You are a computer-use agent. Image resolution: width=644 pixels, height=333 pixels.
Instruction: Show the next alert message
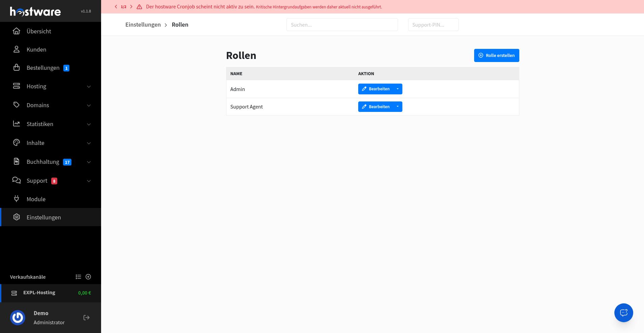[x=131, y=7]
